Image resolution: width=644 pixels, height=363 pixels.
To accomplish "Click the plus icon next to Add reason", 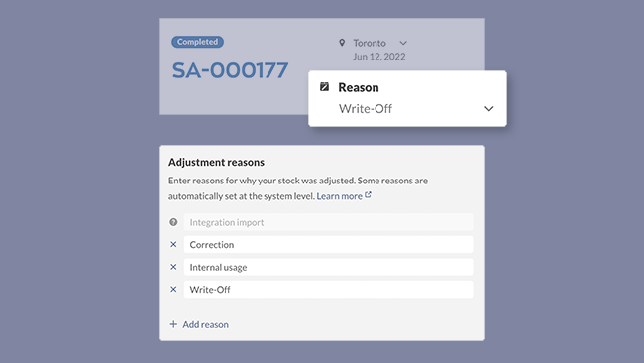I will 173,324.
